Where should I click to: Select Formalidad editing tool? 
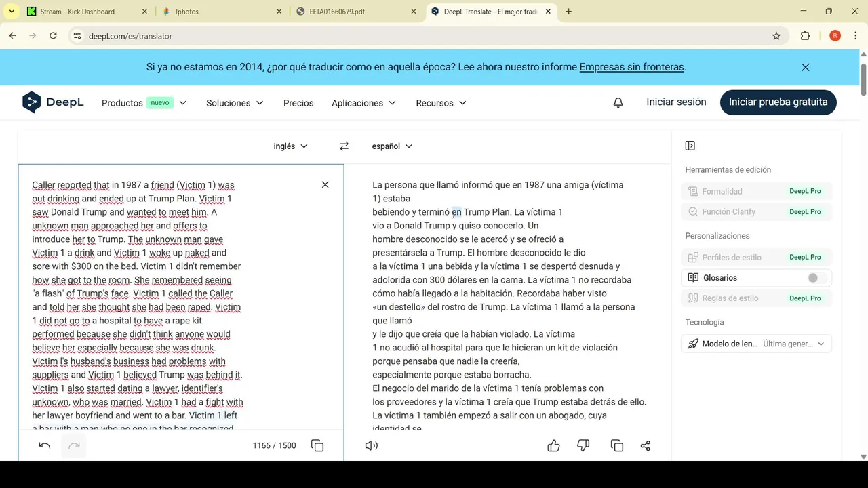pyautogui.click(x=756, y=191)
